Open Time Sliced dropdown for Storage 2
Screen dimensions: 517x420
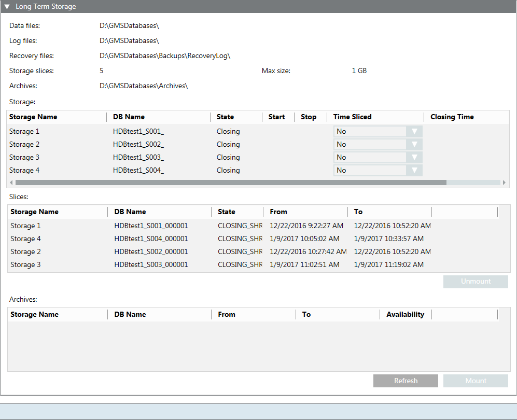click(414, 145)
